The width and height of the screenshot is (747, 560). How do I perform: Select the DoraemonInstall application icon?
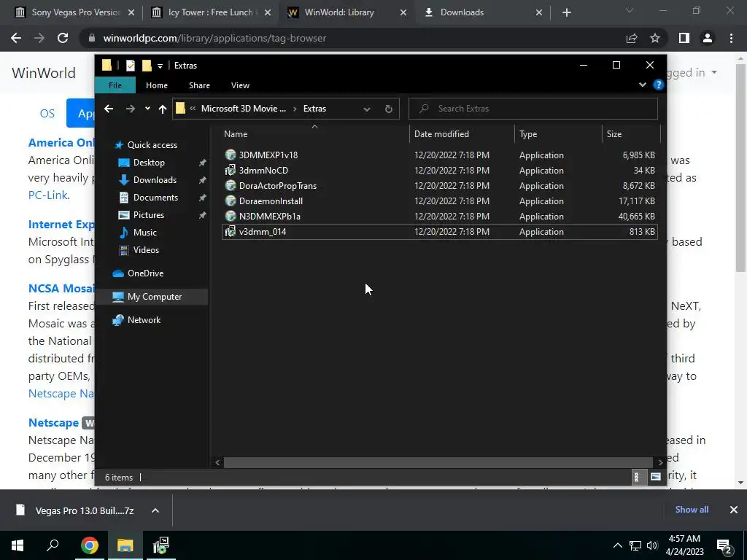coord(230,201)
